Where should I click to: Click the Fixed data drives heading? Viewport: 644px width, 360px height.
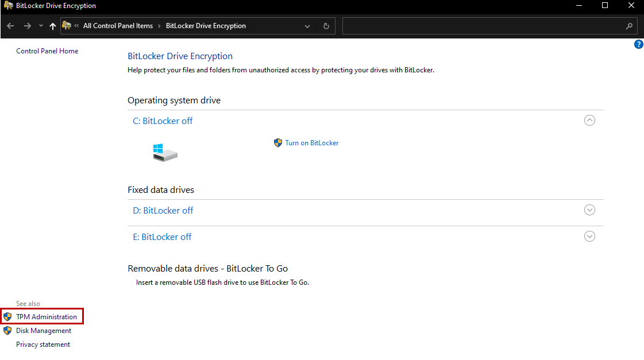tap(161, 190)
